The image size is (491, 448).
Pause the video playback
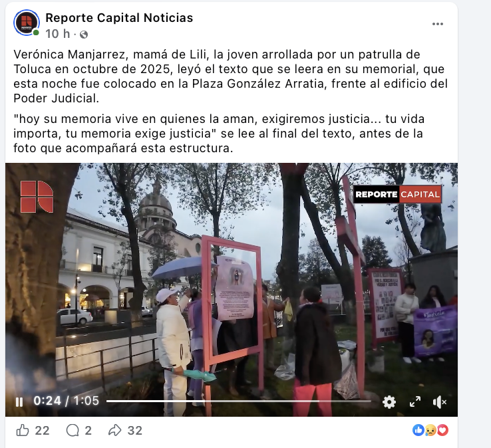pos(19,401)
